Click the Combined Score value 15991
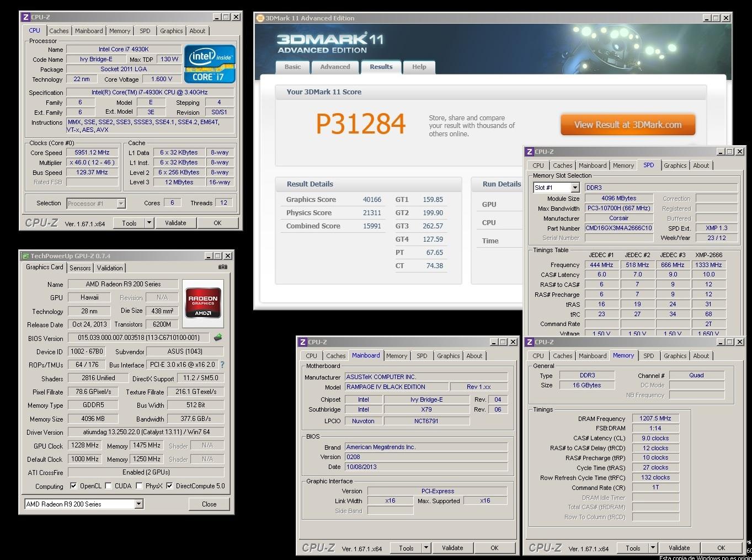This screenshot has width=752, height=560. (372, 226)
